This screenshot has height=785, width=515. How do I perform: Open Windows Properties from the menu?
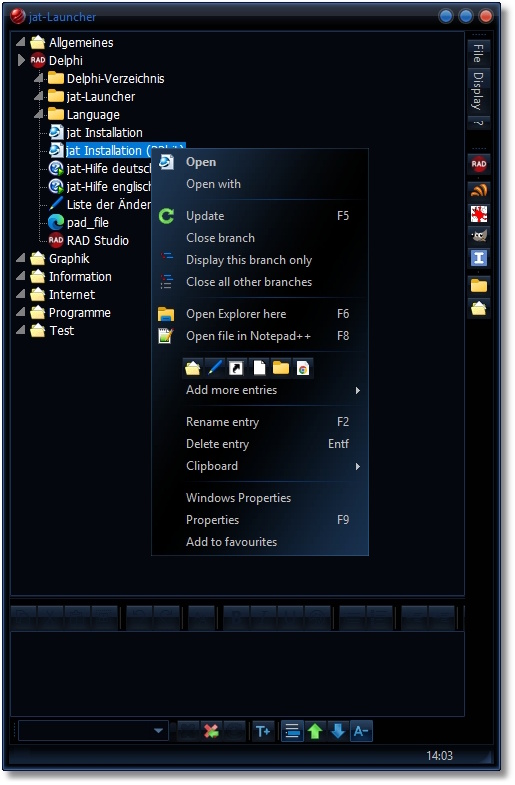[260, 498]
